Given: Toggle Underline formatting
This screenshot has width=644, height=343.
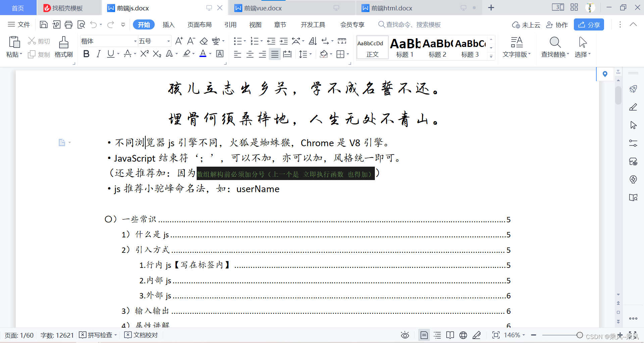Looking at the screenshot, I should 110,54.
